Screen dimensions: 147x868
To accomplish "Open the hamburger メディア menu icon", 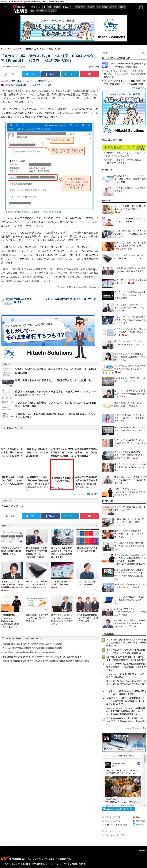I will [x=5, y=9].
